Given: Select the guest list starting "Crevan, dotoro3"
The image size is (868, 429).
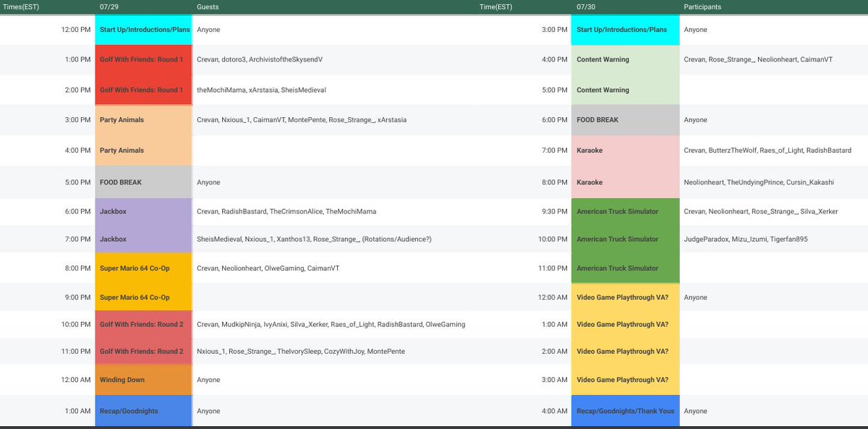Looking at the screenshot, I should click(x=260, y=59).
